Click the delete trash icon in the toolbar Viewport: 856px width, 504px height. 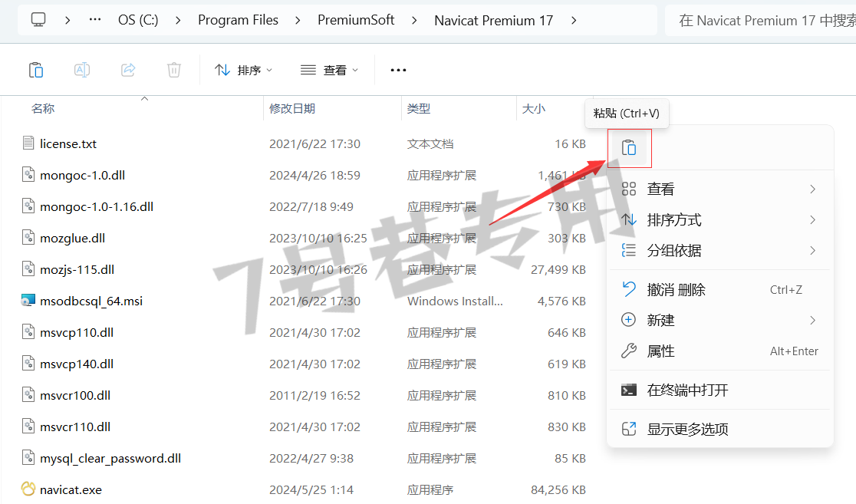click(174, 70)
